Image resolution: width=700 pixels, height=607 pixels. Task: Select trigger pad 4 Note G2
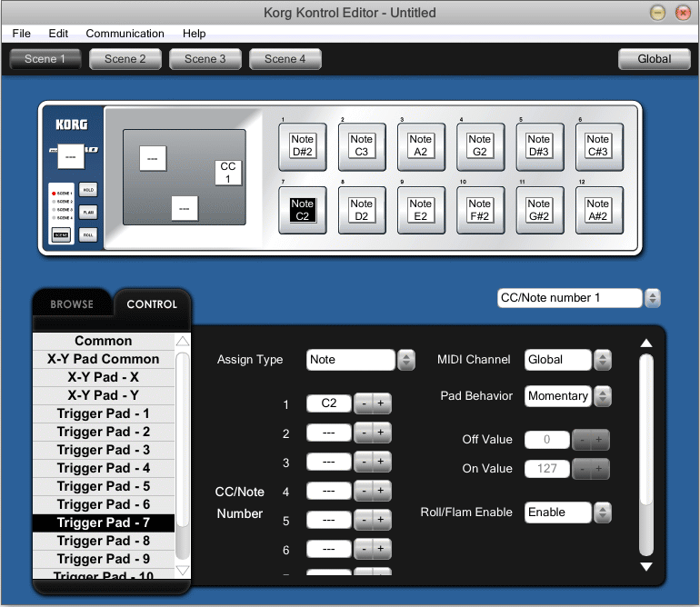pos(480,146)
